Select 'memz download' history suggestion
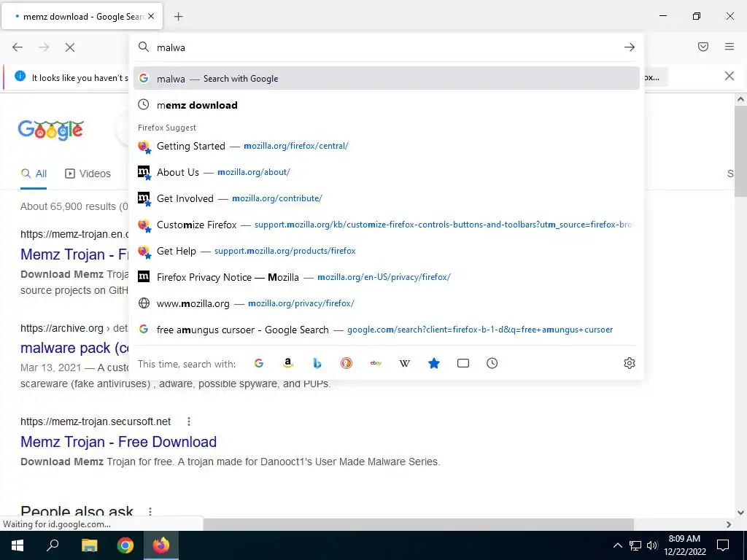 coord(387,105)
